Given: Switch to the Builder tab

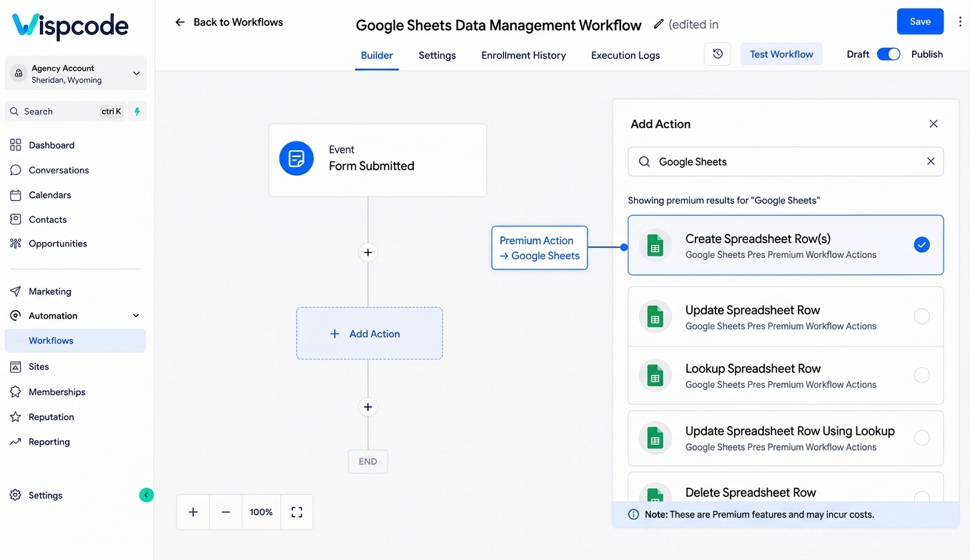Looking at the screenshot, I should [377, 55].
